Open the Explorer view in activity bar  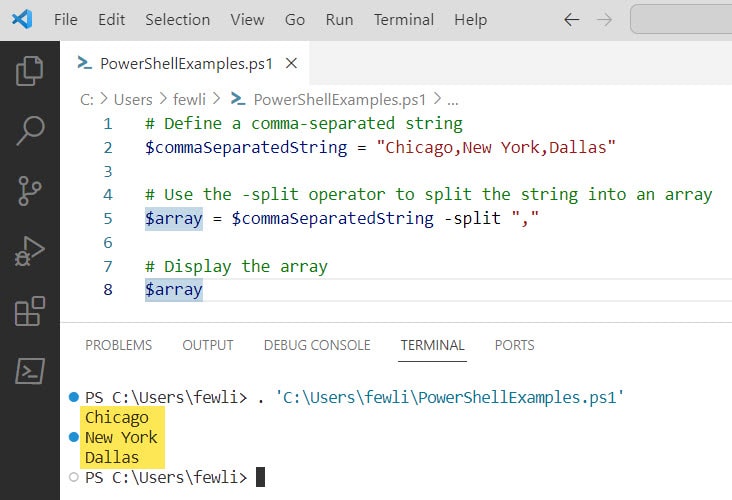29,71
